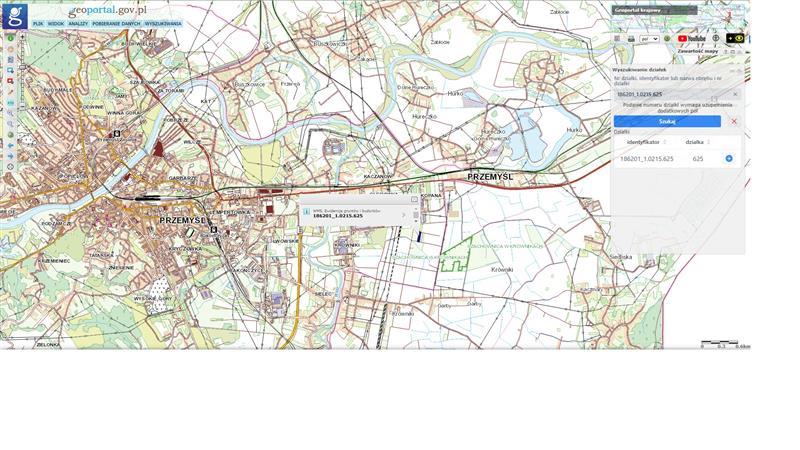Click the blue left arrow previous view icon
This screenshot has width=800, height=450.
tap(10, 145)
